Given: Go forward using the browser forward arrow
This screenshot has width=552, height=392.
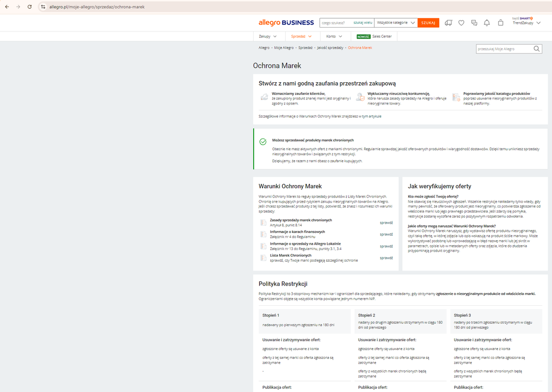Looking at the screenshot, I should pos(18,7).
